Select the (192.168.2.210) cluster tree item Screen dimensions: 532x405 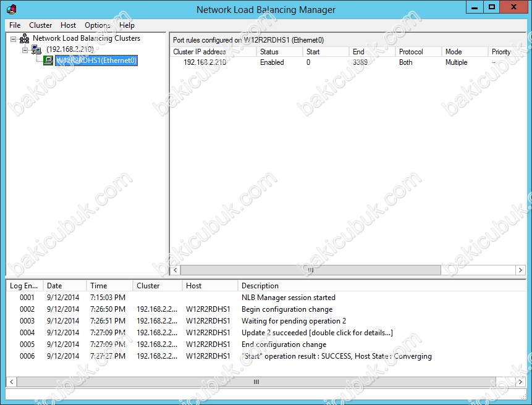[x=70, y=49]
